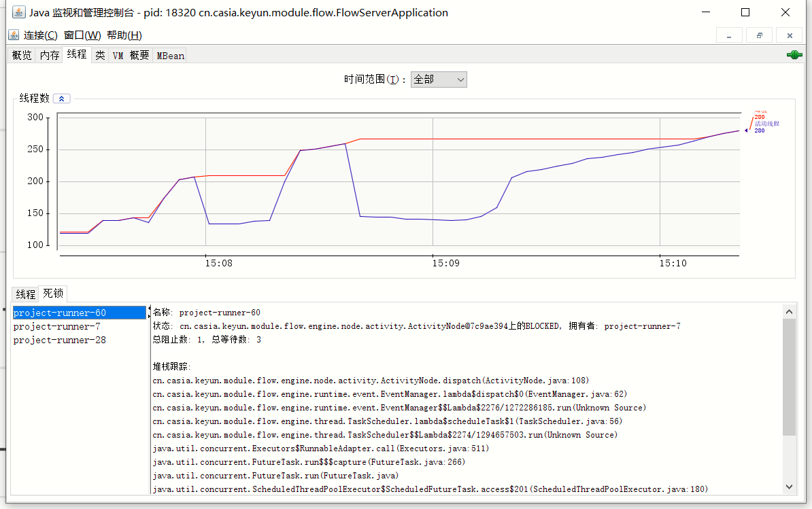Select thread project-runner-28
812x509 pixels.
pos(80,340)
